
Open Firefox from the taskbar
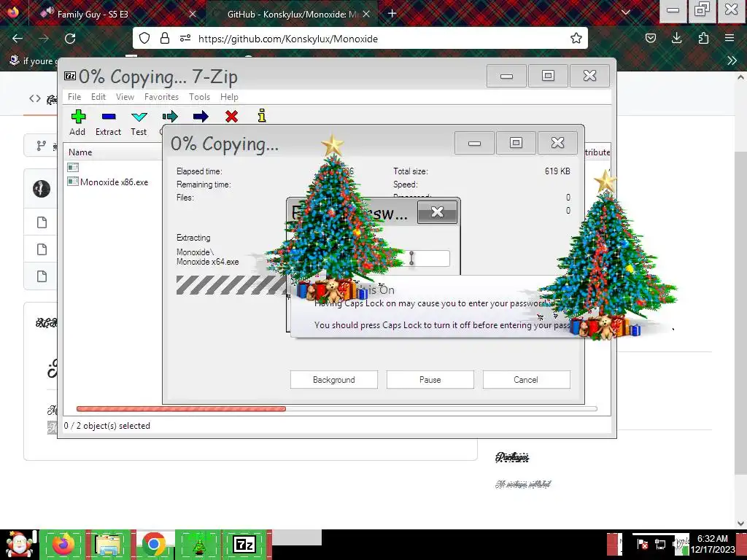coord(64,545)
